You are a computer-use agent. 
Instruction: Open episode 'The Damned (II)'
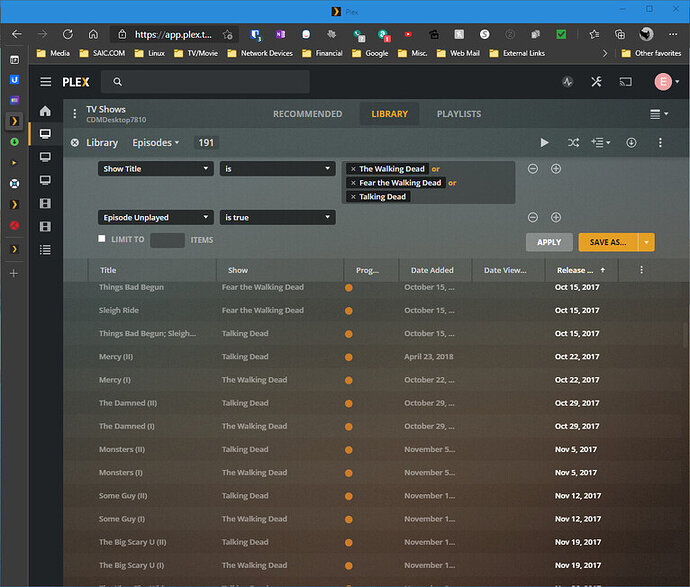pos(128,403)
